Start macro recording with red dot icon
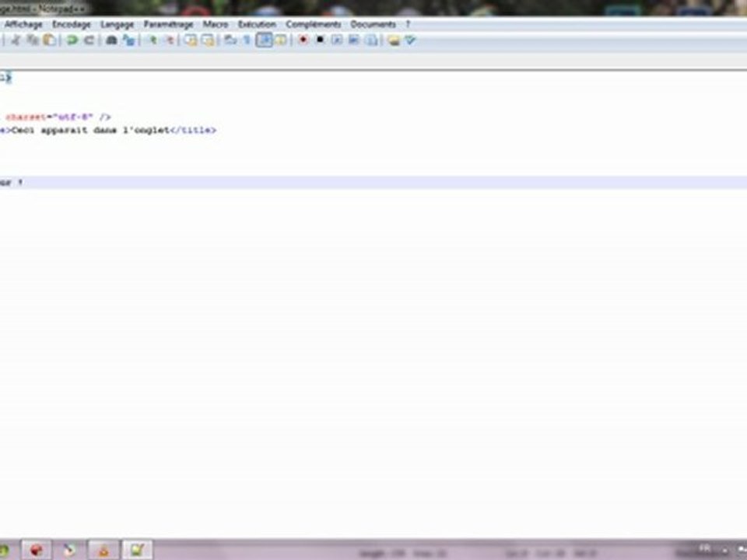Image resolution: width=747 pixels, height=560 pixels. tap(303, 40)
